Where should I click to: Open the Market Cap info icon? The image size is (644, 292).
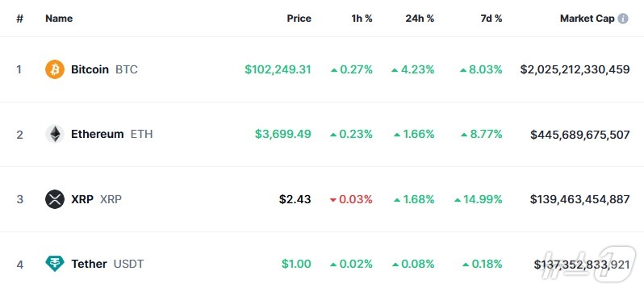point(623,19)
